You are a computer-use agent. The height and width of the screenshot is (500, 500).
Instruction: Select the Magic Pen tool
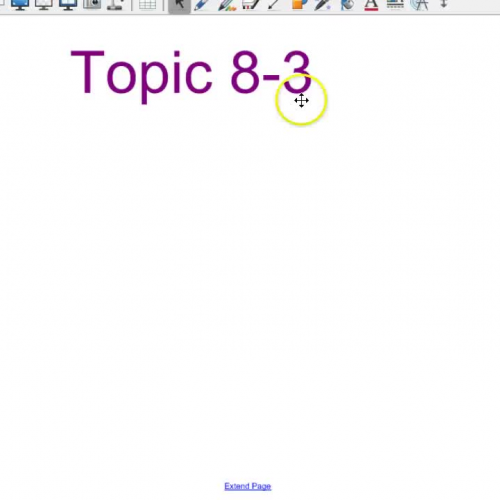point(322,5)
